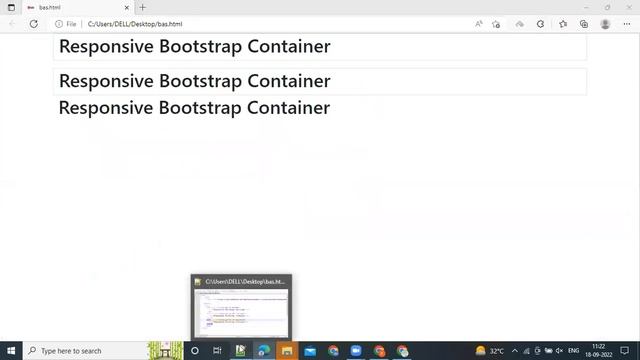640x360 pixels.
Task: Restore down the browser window
Action: click(x=607, y=7)
